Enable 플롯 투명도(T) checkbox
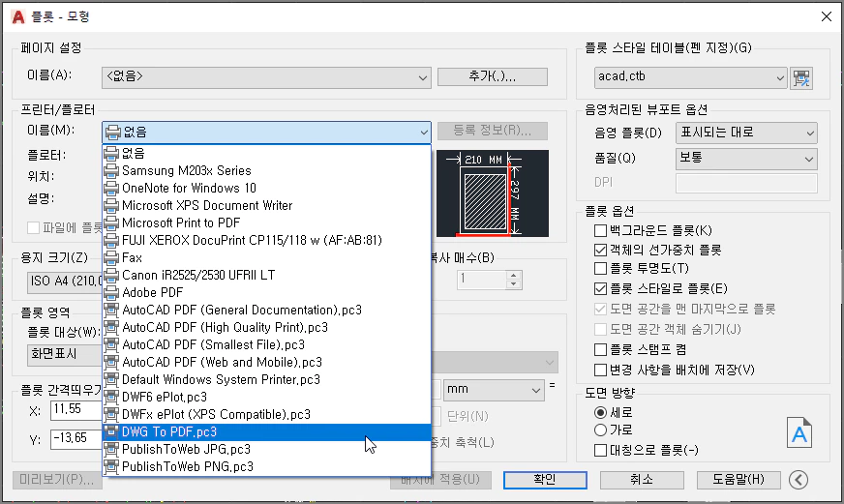The width and height of the screenshot is (844, 504). [600, 268]
